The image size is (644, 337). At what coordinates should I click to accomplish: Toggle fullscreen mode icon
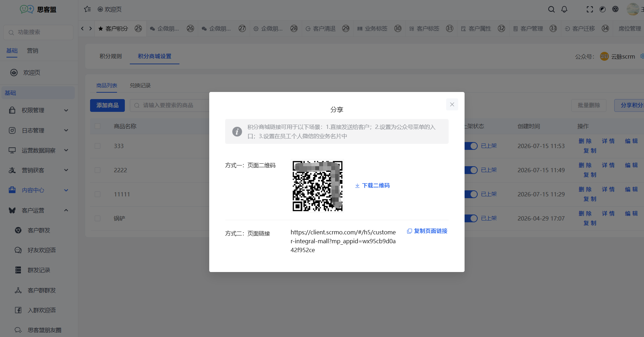point(590,9)
